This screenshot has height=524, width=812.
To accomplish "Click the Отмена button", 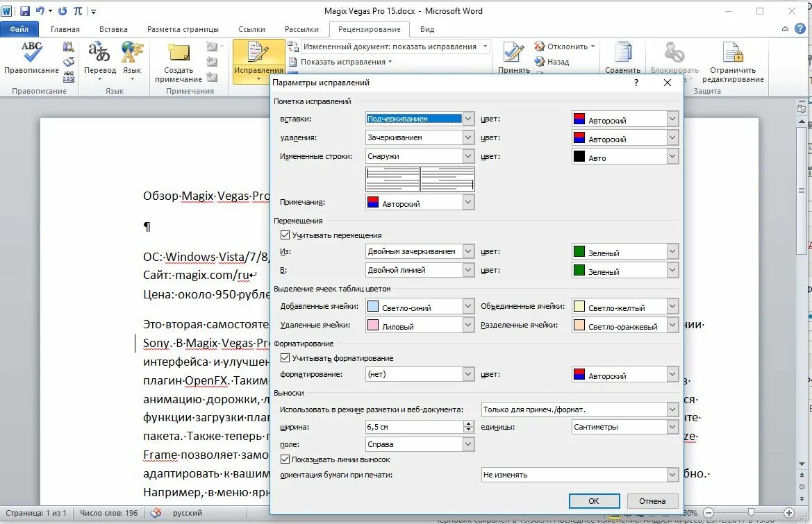I will coord(652,500).
